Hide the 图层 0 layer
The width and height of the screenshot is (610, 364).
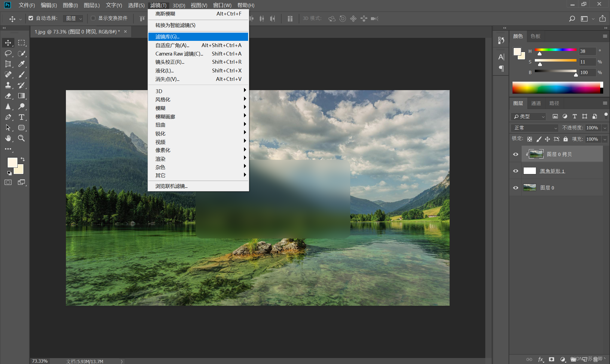(x=516, y=188)
